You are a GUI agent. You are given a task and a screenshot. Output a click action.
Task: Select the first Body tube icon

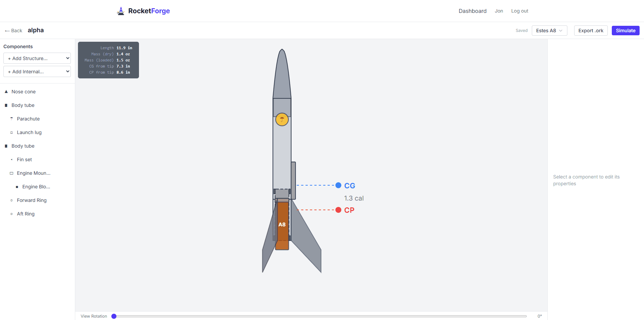[x=6, y=105]
